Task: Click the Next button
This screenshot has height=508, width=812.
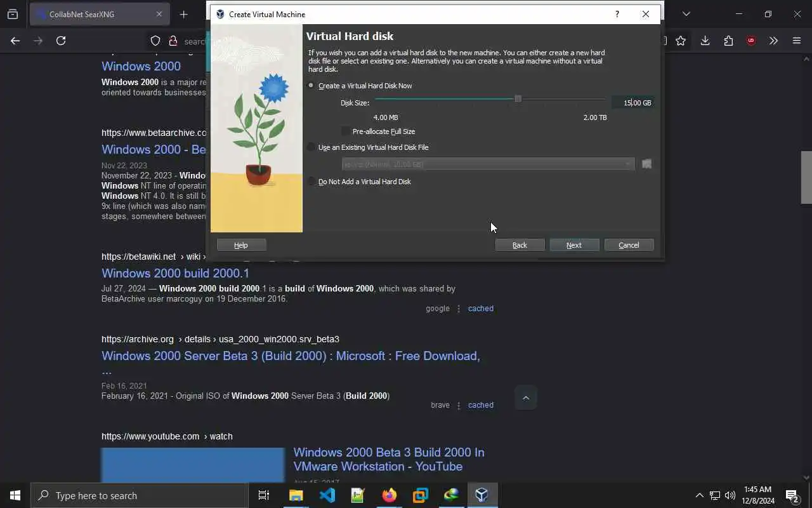Action: pos(574,245)
